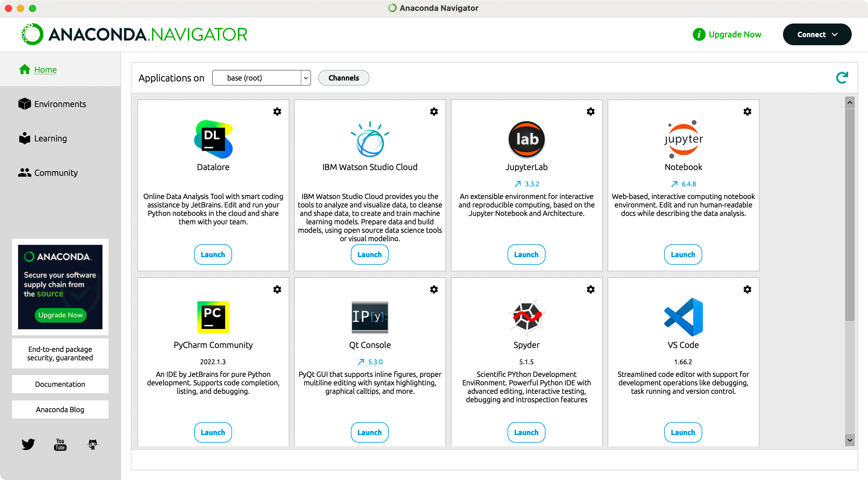The image size is (868, 480).
Task: Open Anaconda Twitter page
Action: pyautogui.click(x=28, y=444)
